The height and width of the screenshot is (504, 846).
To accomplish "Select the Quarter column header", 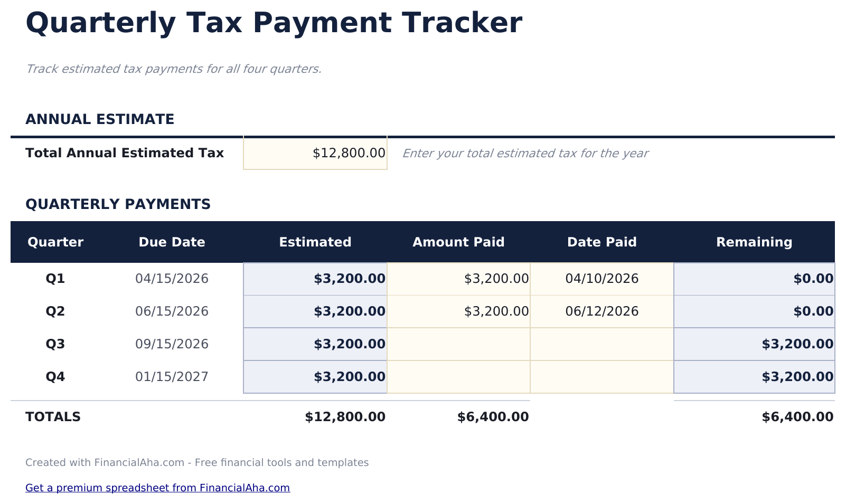I will click(55, 242).
